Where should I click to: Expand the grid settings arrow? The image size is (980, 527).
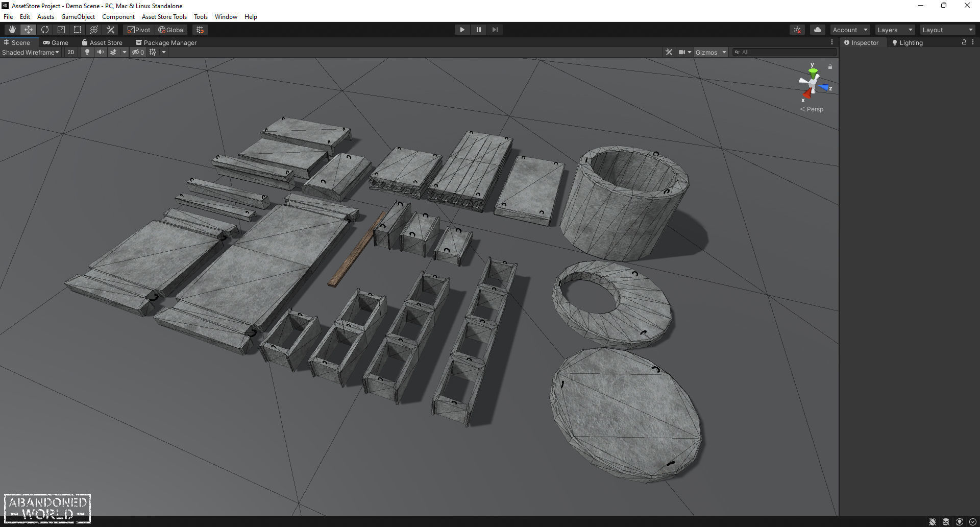164,52
